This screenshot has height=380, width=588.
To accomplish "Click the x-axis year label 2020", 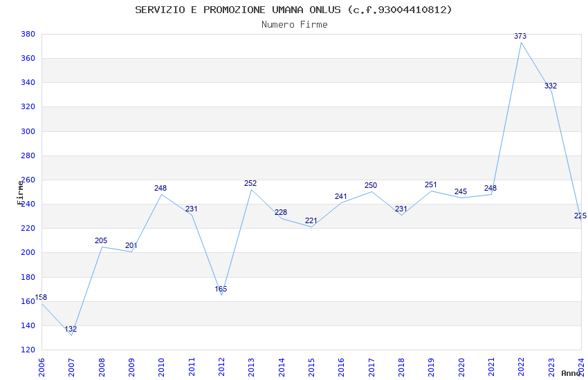I will click(x=461, y=368).
